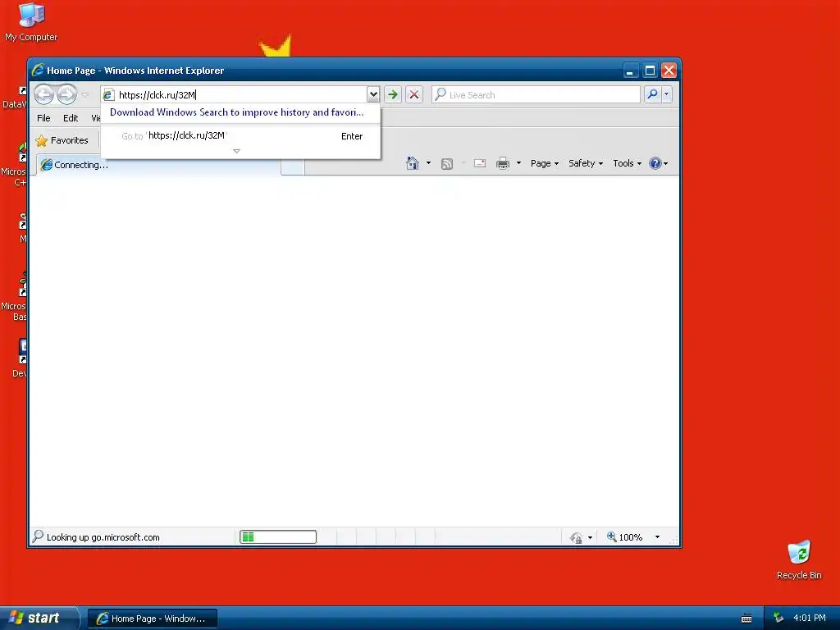The height and width of the screenshot is (630, 840).
Task: Click the security zone icon in status bar
Action: pos(577,537)
